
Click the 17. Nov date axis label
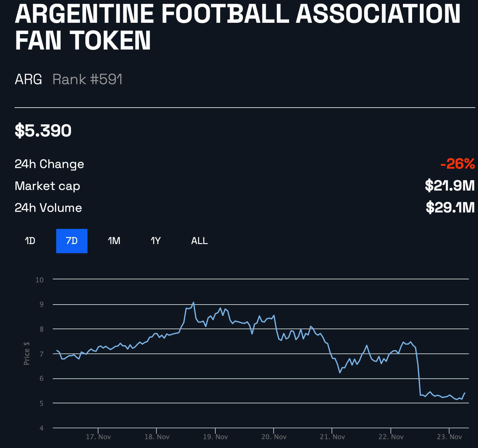98,437
